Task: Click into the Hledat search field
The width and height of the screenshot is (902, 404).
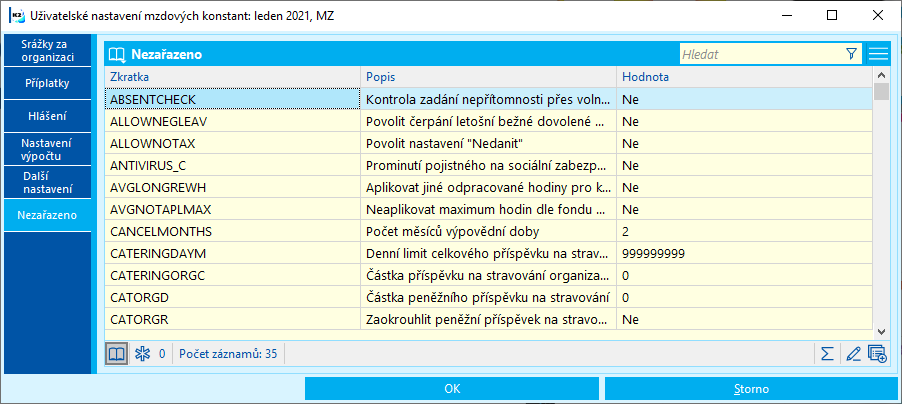Action: click(760, 54)
